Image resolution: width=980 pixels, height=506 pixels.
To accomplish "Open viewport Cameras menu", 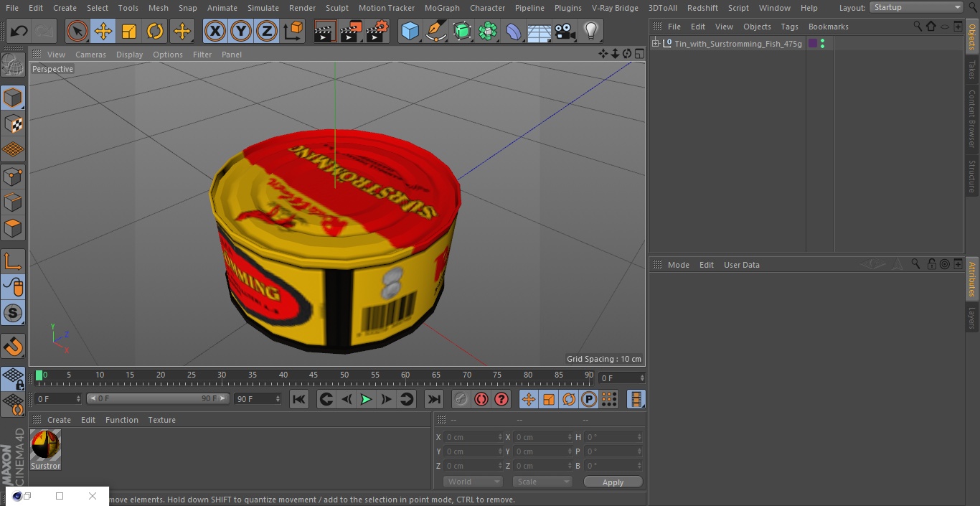I will 90,55.
